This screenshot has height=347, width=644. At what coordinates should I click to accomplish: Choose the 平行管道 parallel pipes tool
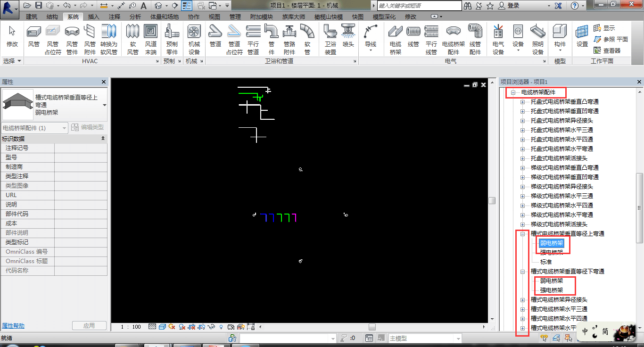(253, 39)
